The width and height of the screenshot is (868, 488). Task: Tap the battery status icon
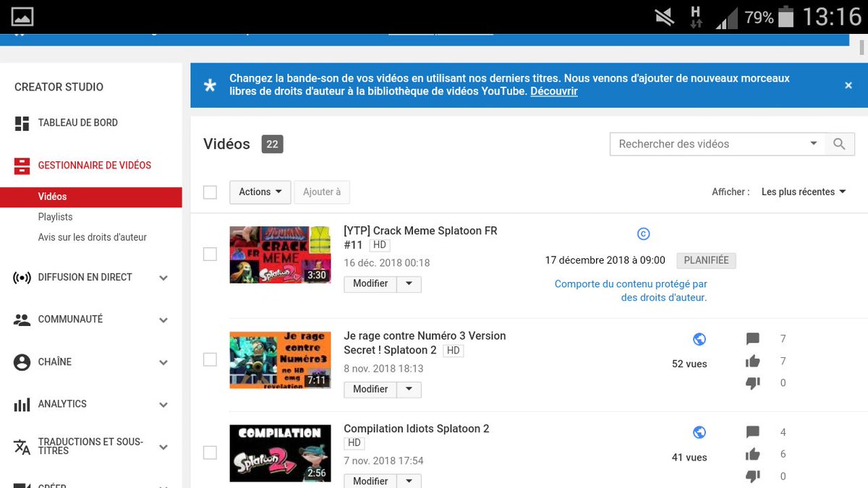tap(787, 17)
